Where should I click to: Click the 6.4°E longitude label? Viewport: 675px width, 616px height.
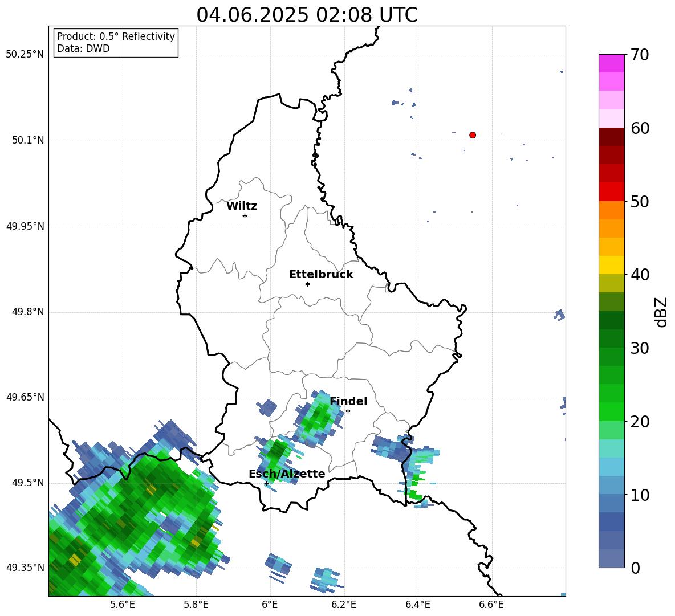point(417,605)
